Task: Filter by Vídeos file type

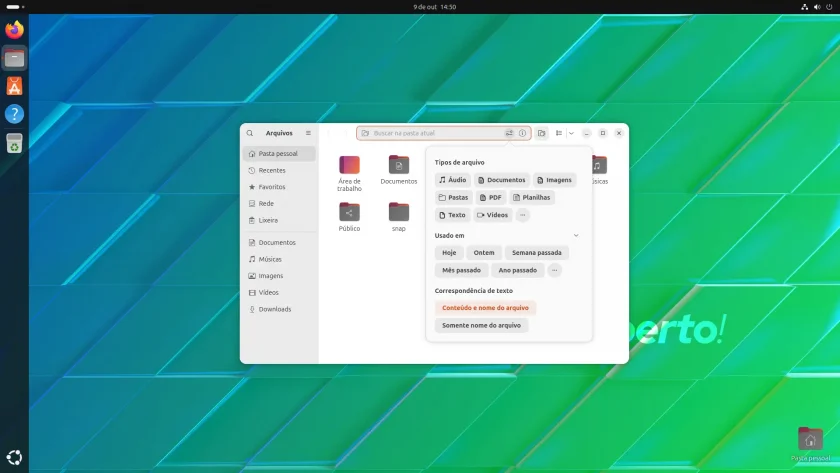Action: point(492,215)
